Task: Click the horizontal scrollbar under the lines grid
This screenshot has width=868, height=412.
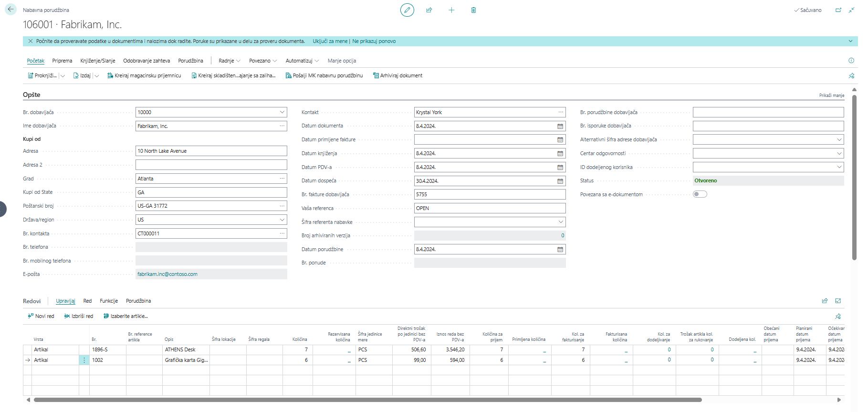Action: point(367,400)
